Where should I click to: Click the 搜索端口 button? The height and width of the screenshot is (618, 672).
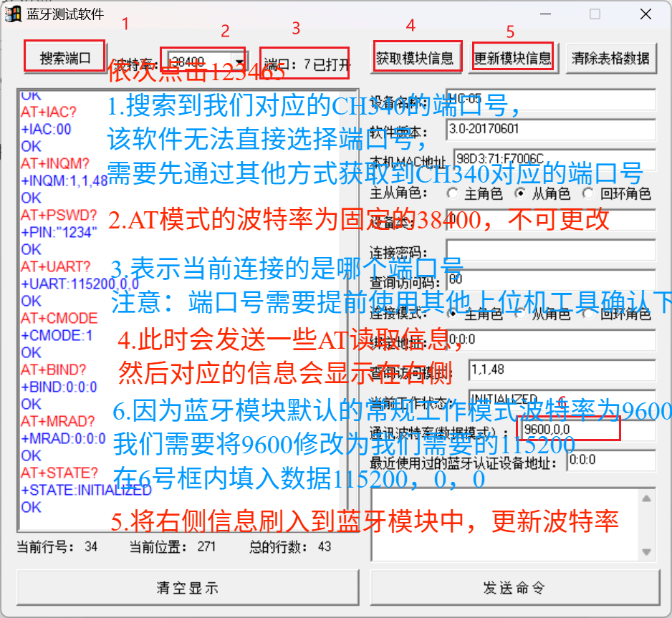pyautogui.click(x=64, y=58)
